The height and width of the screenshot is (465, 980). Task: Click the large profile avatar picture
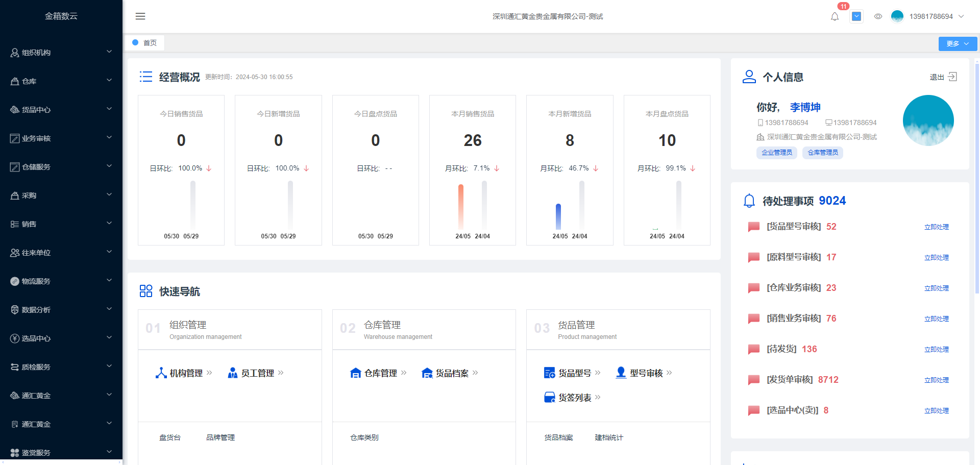[x=928, y=120]
